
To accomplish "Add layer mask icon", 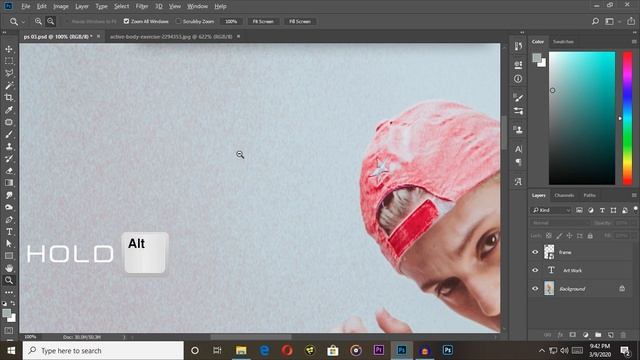I will [573, 335].
